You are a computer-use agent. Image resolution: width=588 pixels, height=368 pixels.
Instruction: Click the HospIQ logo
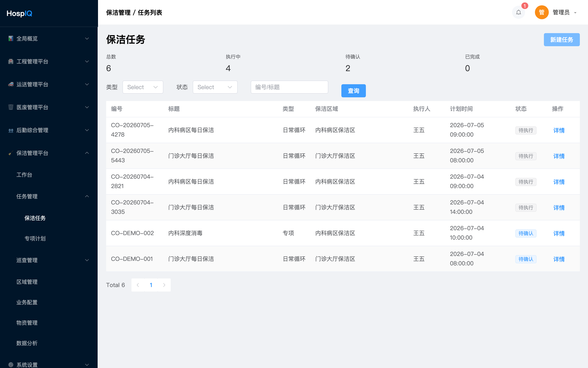point(19,13)
